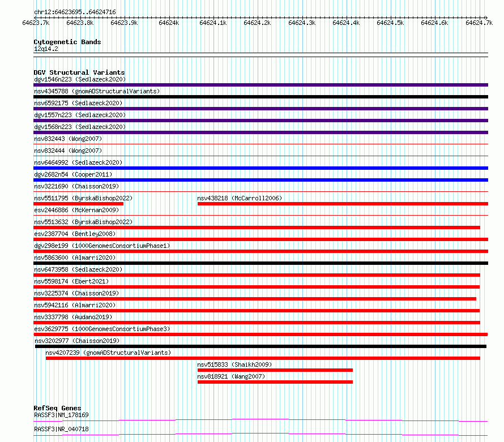The image size is (504, 442).
Task: Click the short red bar under nsv5511795
Action: click(x=78, y=204)
